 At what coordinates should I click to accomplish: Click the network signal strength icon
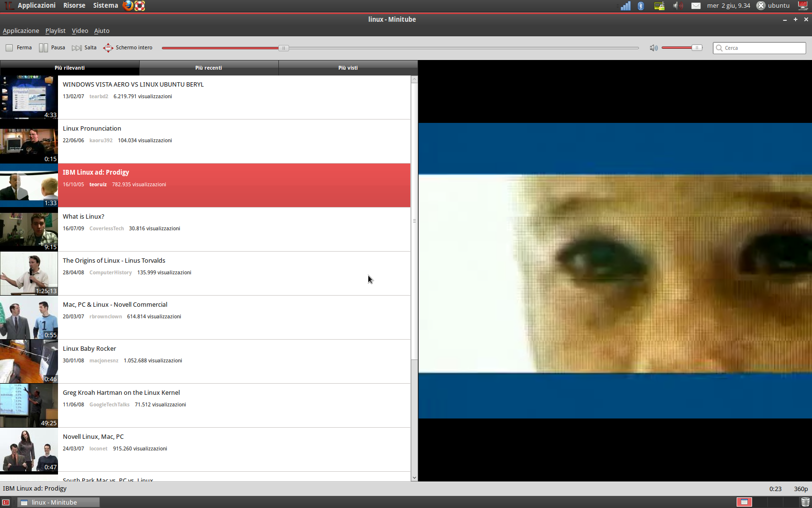point(625,6)
